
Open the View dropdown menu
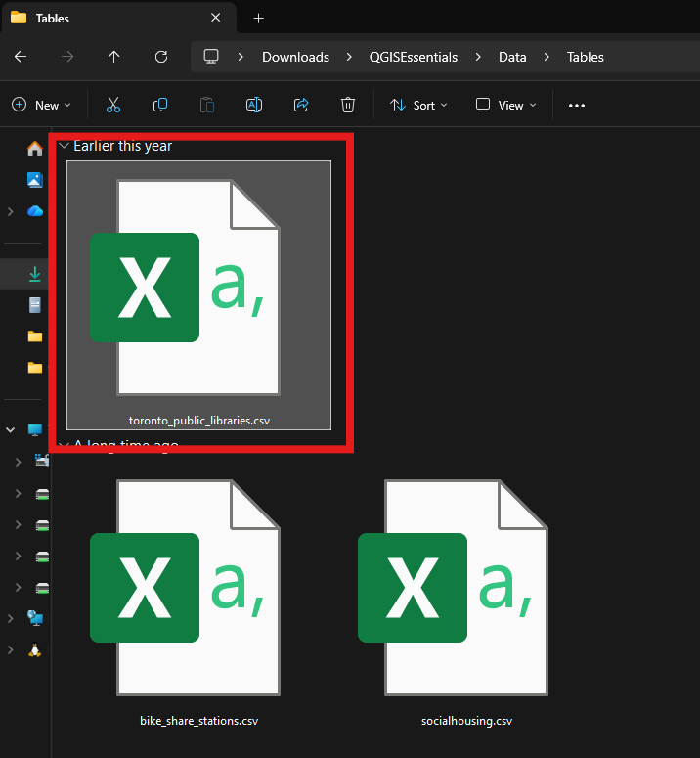click(505, 105)
